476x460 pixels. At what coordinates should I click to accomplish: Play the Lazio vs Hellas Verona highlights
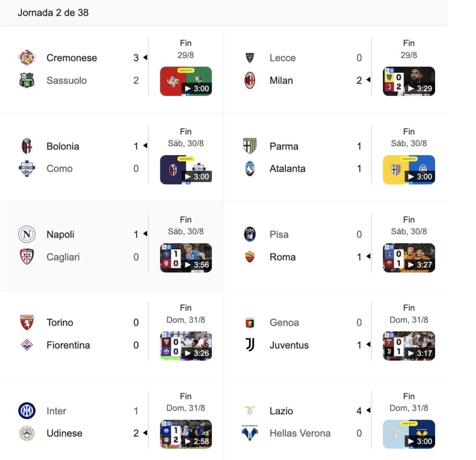409,434
